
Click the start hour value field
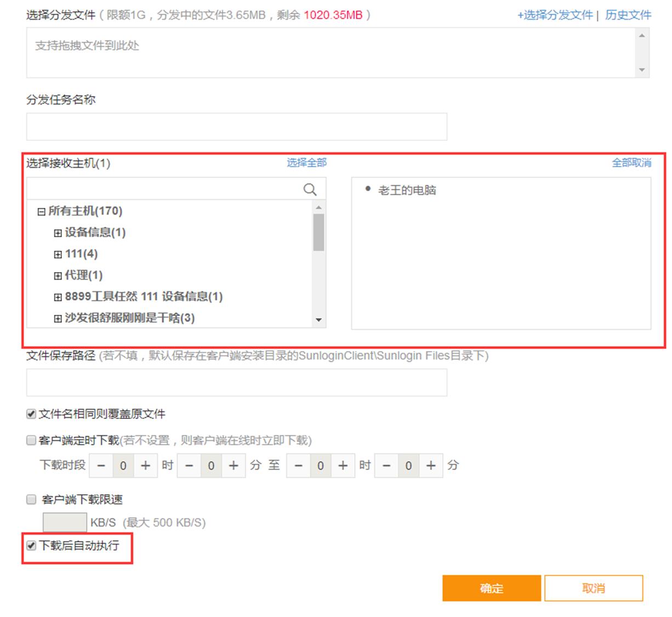[123, 466]
